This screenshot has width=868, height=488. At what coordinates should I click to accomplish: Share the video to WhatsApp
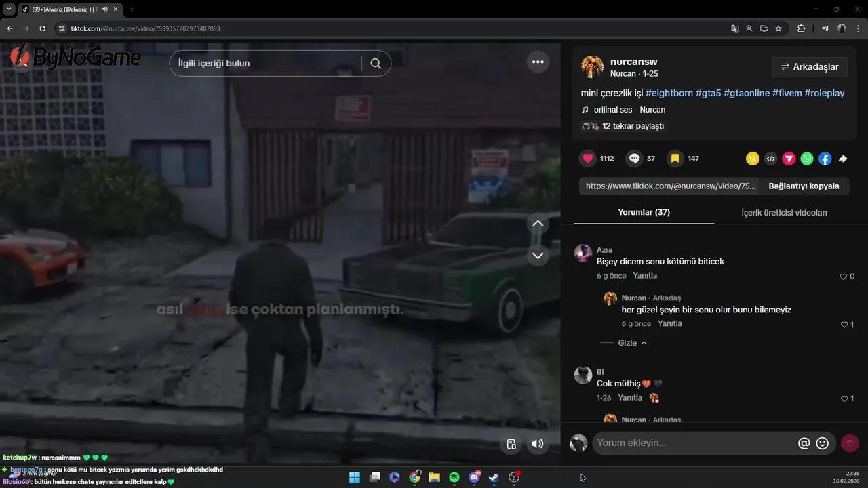click(x=807, y=159)
